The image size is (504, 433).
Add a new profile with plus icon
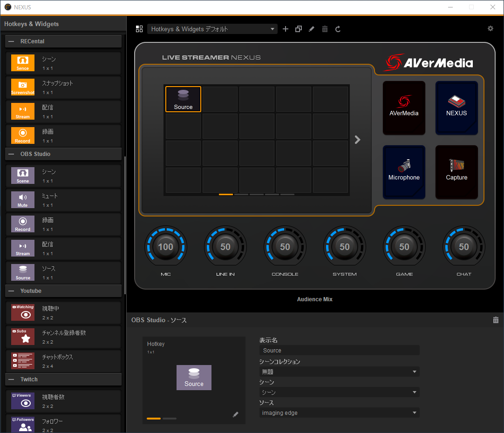(x=286, y=29)
